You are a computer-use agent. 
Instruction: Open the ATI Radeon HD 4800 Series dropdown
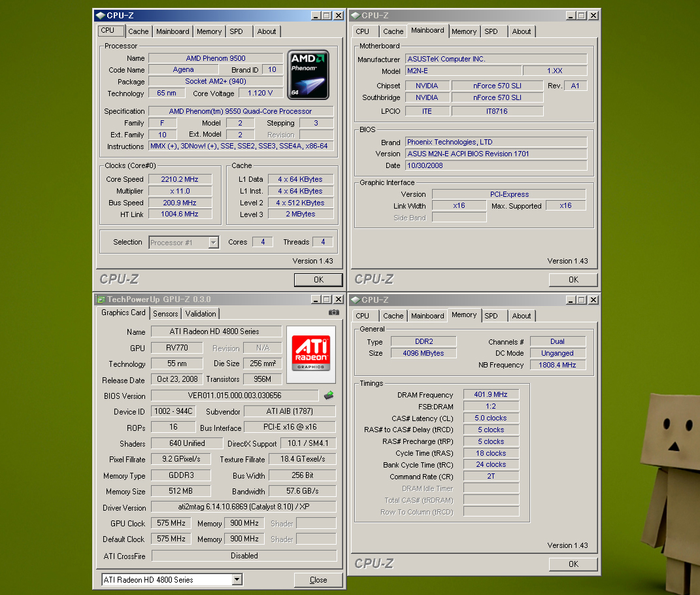coord(237,579)
